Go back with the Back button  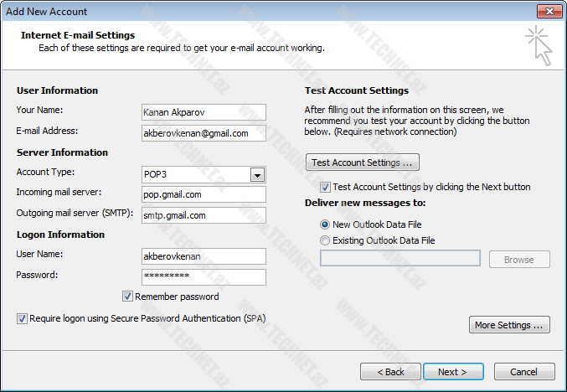(x=390, y=372)
